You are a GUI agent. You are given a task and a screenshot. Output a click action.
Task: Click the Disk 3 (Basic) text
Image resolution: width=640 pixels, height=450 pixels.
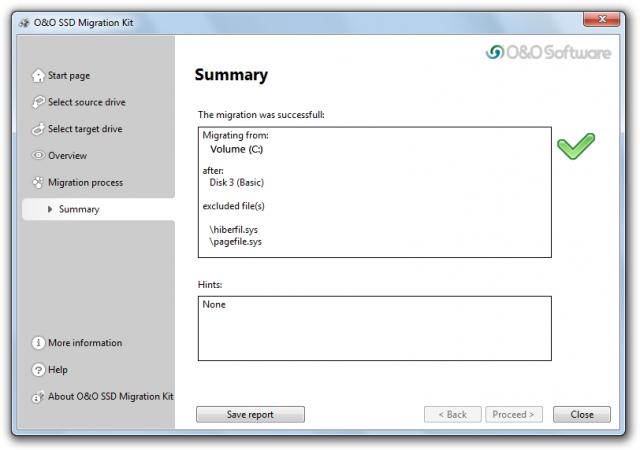click(x=237, y=183)
